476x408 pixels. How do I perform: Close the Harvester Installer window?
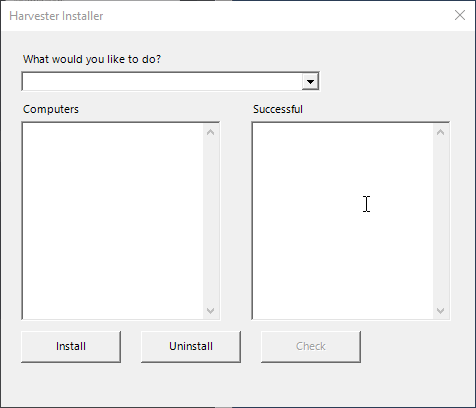pyautogui.click(x=460, y=15)
